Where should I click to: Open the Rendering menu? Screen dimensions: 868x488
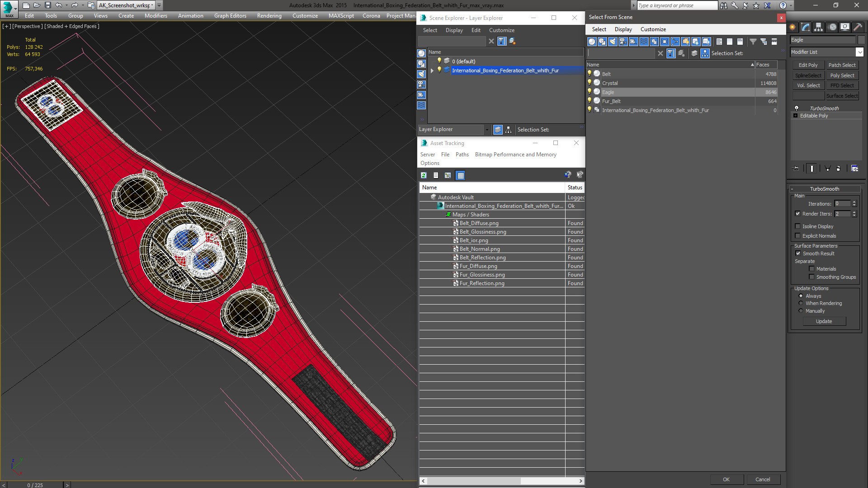tap(269, 15)
